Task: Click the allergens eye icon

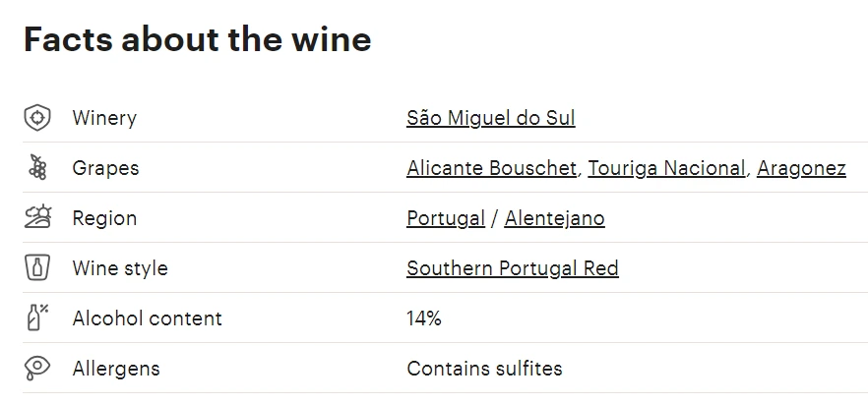Action: point(37,368)
